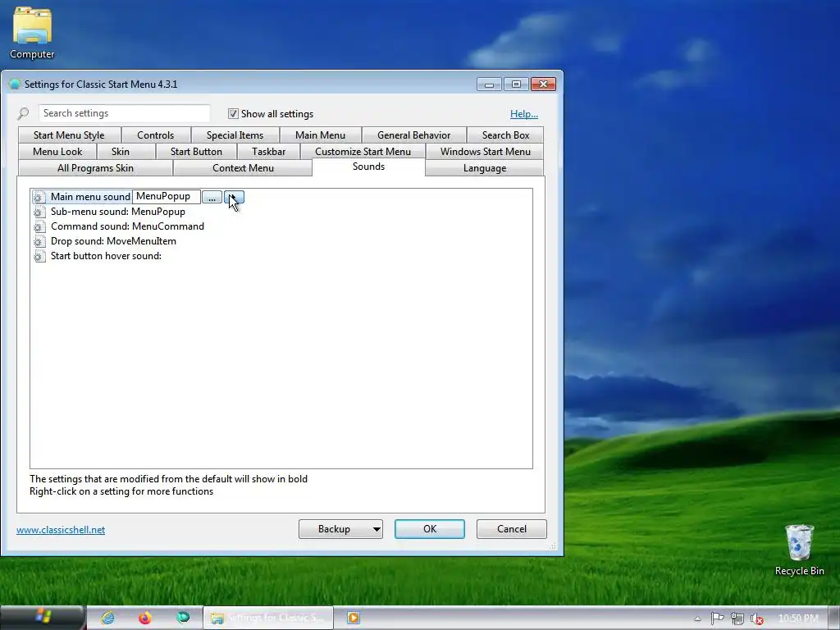
Task: Open the Computer desktop icon
Action: tap(32, 33)
